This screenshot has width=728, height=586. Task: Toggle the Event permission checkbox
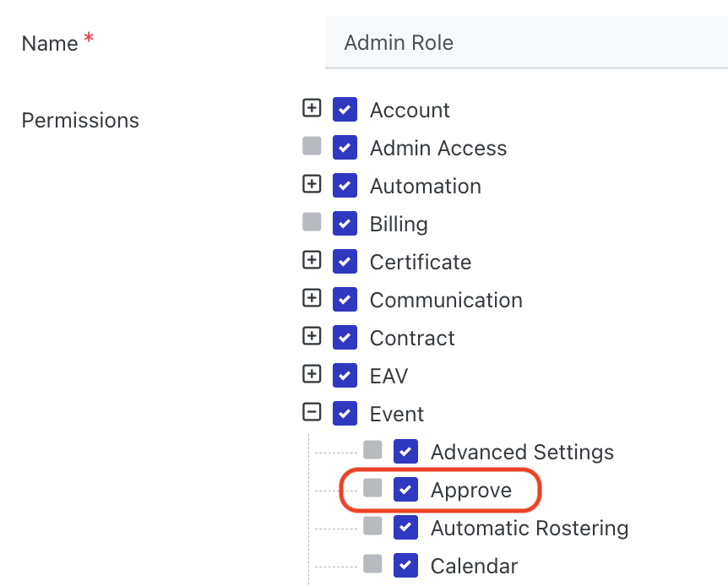point(345,413)
